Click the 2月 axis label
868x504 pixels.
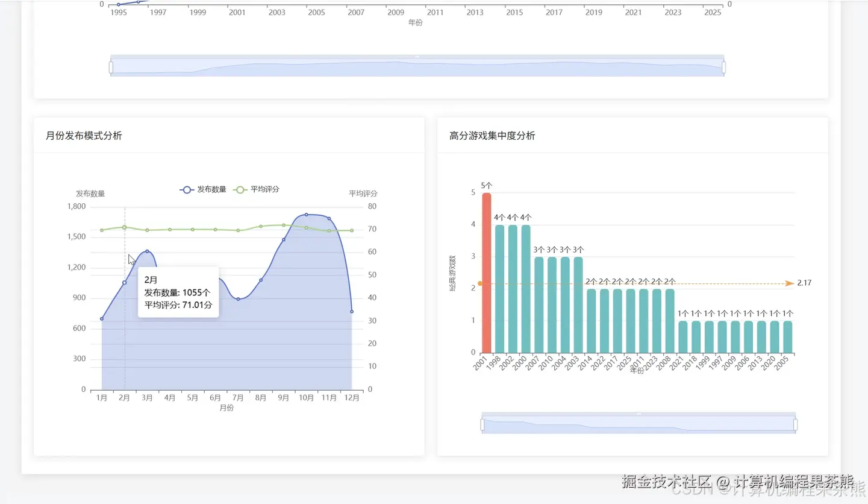click(125, 398)
